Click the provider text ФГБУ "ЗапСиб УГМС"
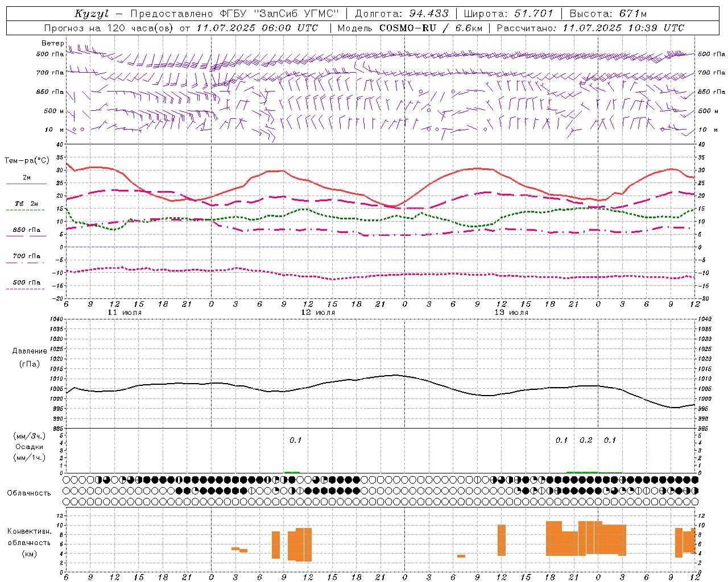 click(x=279, y=14)
